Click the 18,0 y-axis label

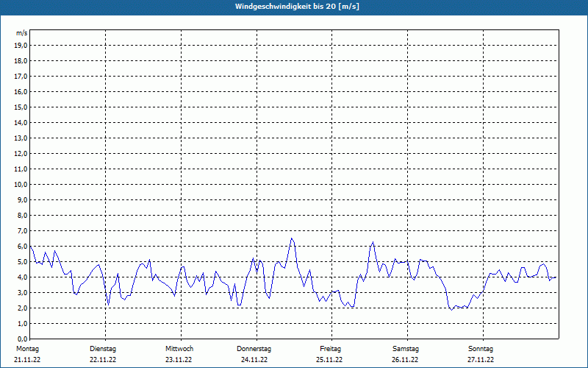coord(21,61)
